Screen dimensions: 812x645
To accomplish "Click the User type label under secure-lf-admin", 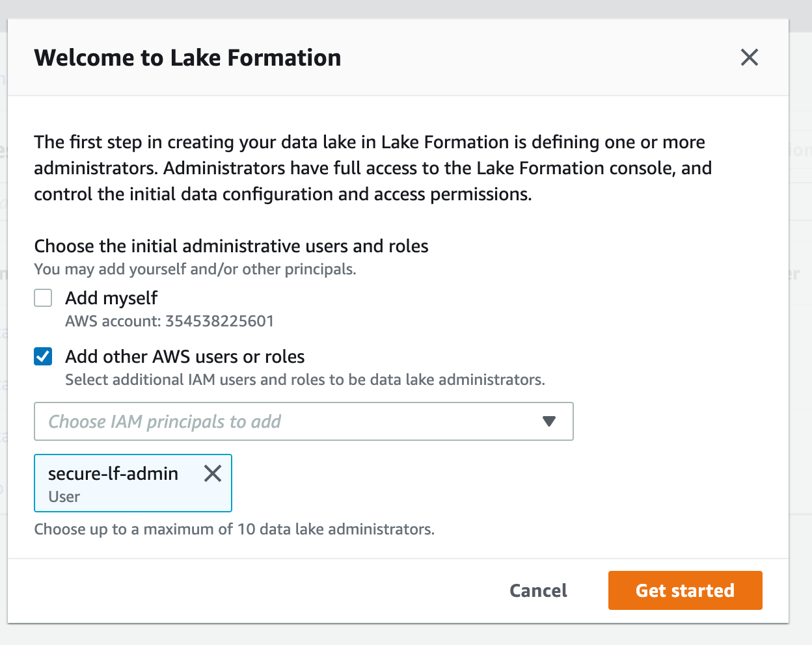I will pos(64,497).
